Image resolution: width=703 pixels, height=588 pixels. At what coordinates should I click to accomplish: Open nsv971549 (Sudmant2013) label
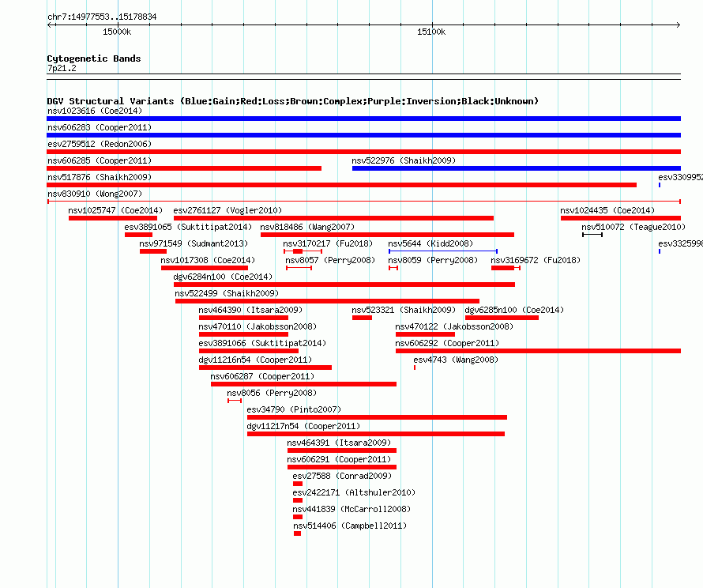194,243
